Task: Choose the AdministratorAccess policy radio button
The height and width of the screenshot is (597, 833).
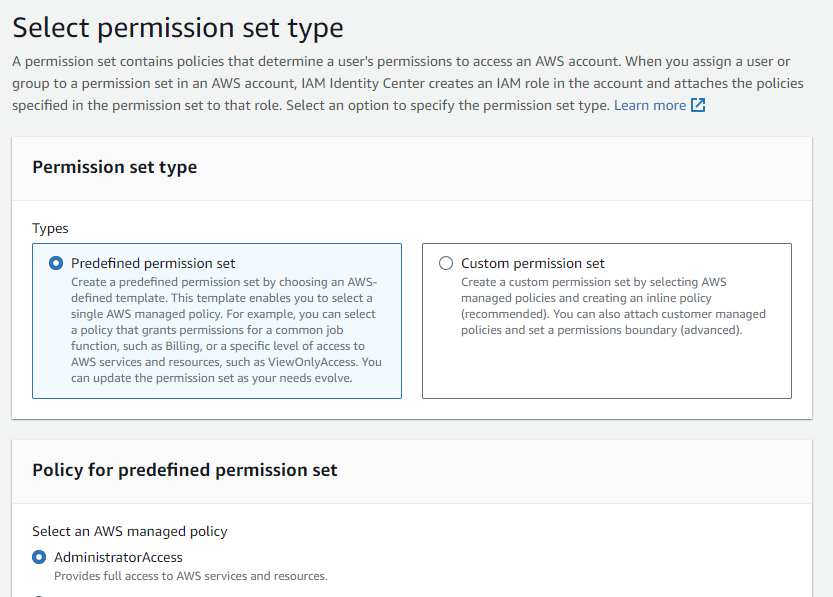Action: point(39,557)
